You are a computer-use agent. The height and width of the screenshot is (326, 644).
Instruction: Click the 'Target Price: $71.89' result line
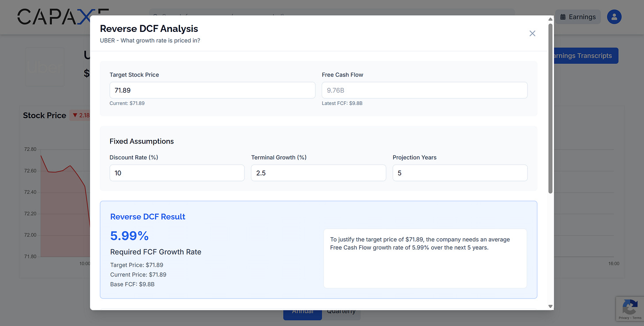(x=137, y=265)
